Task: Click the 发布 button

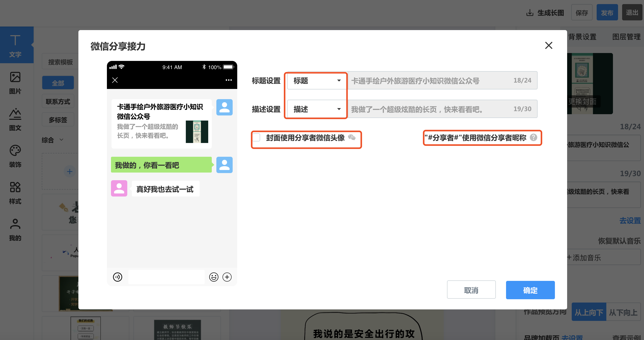Action: click(x=607, y=12)
